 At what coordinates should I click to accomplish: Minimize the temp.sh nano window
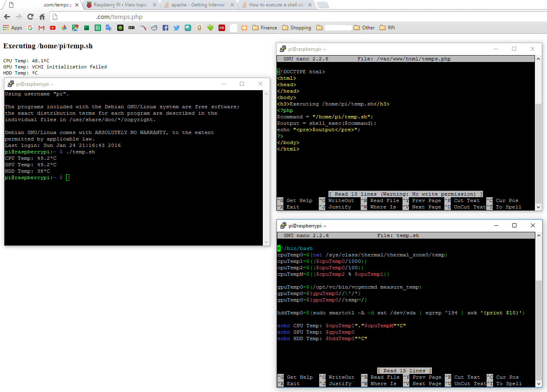click(x=496, y=225)
